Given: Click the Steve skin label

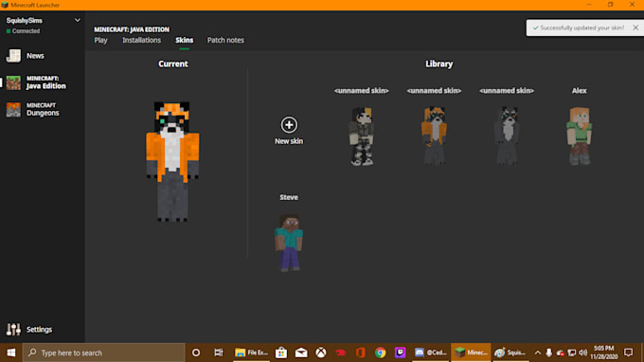Looking at the screenshot, I should coord(289,197).
